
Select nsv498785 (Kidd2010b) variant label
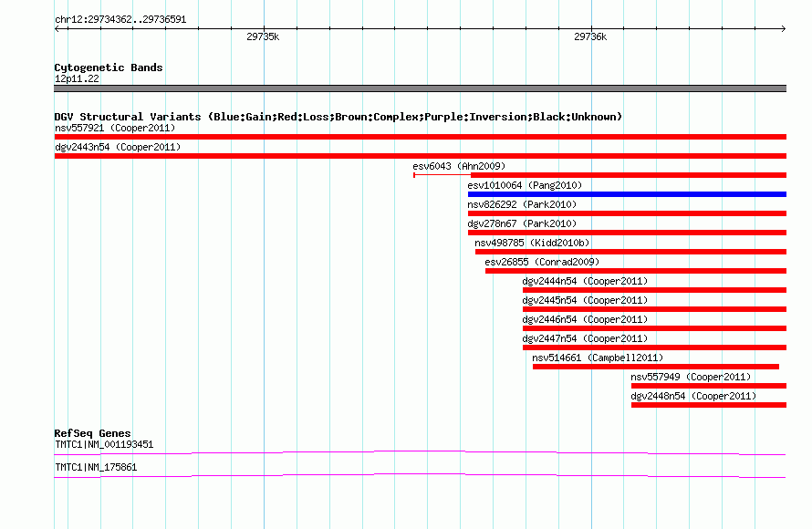tap(532, 243)
